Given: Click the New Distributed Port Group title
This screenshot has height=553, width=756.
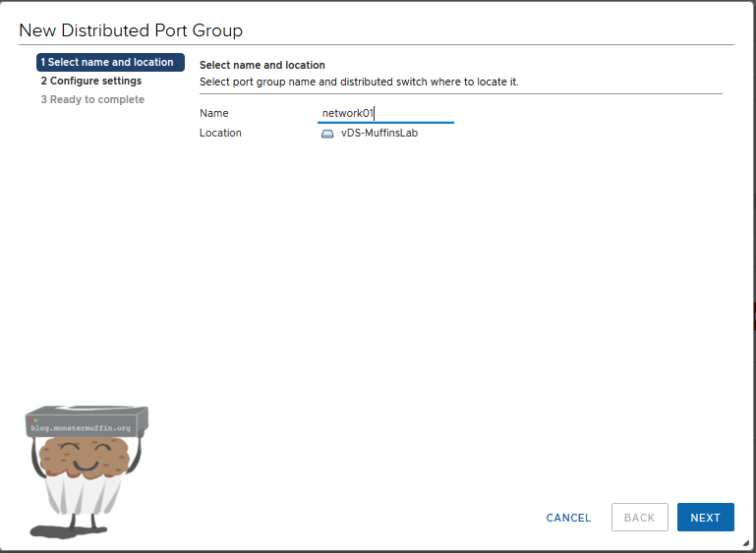Looking at the screenshot, I should (131, 31).
